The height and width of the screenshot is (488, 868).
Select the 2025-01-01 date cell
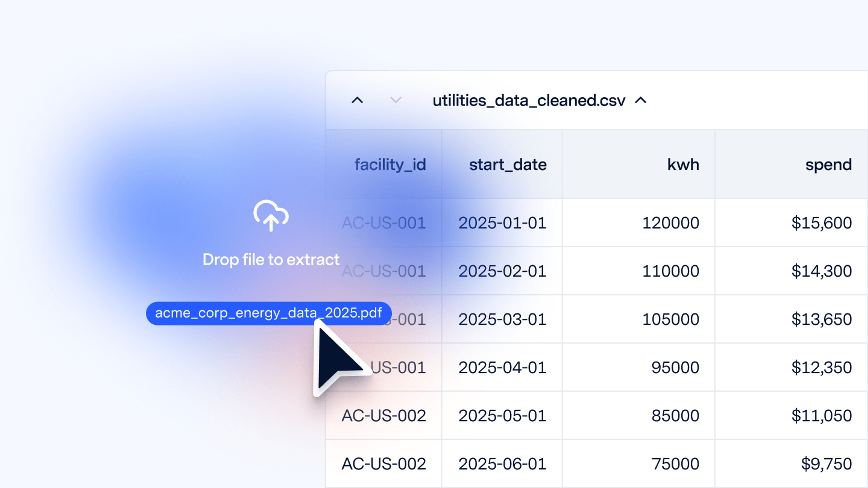tap(502, 223)
